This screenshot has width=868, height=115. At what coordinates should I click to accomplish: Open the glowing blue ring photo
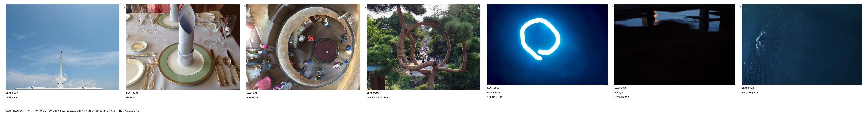[x=547, y=44]
